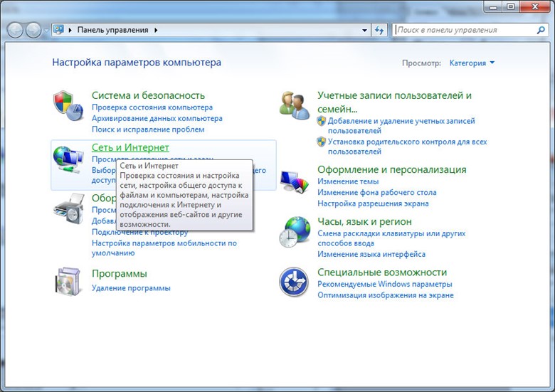Screen dimensions: 555x392
Task: Click the Hardware and Sound printer icon
Action: [69, 210]
